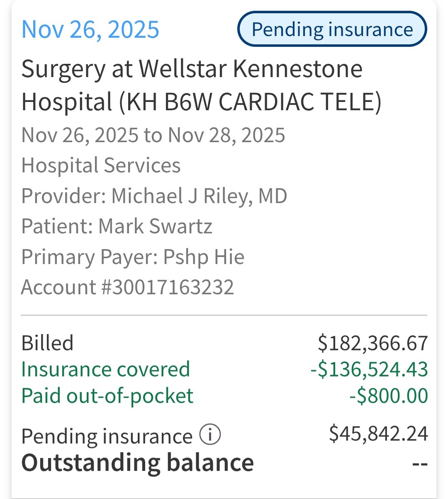Select the Surgery at Wellstar Kennestone Hospital title

coord(201,85)
